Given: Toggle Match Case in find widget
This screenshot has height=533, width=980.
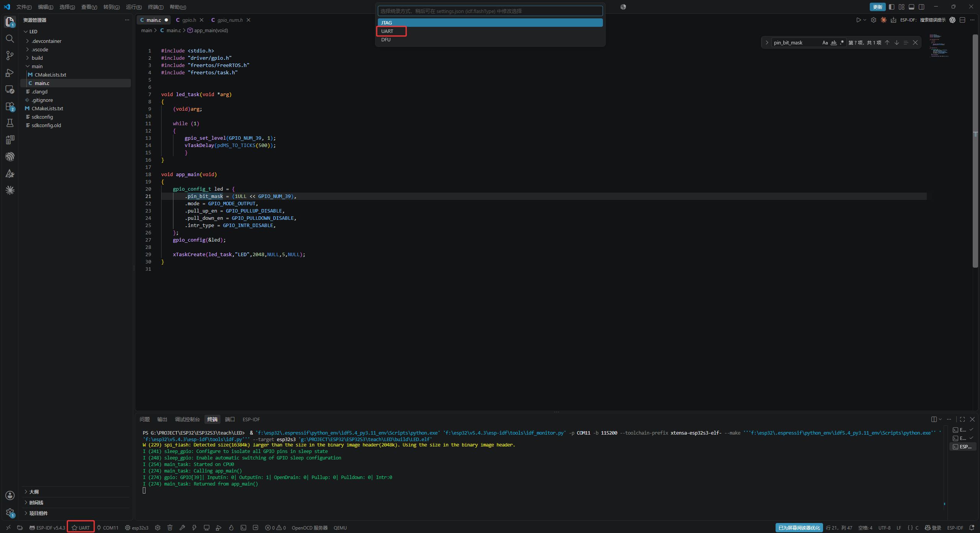Looking at the screenshot, I should click(825, 43).
